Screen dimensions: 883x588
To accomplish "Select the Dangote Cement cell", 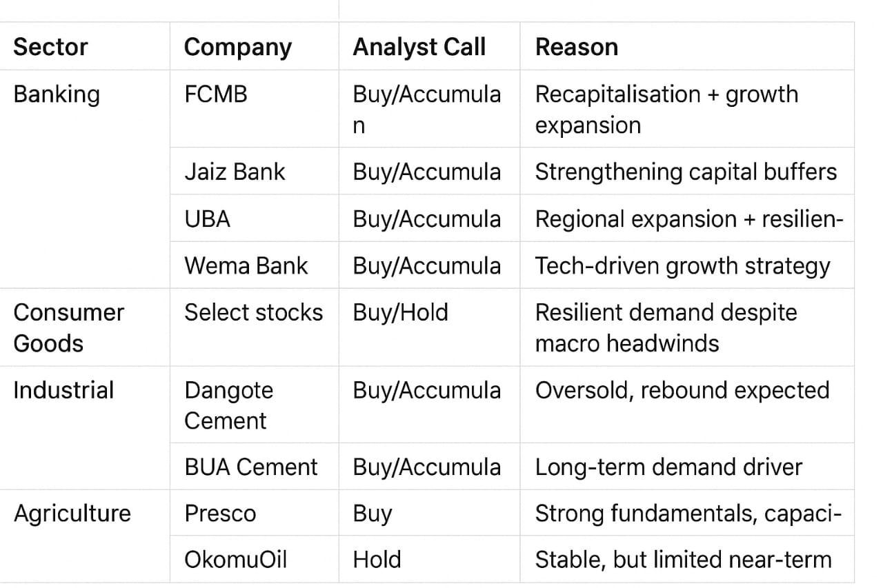I will [229, 405].
